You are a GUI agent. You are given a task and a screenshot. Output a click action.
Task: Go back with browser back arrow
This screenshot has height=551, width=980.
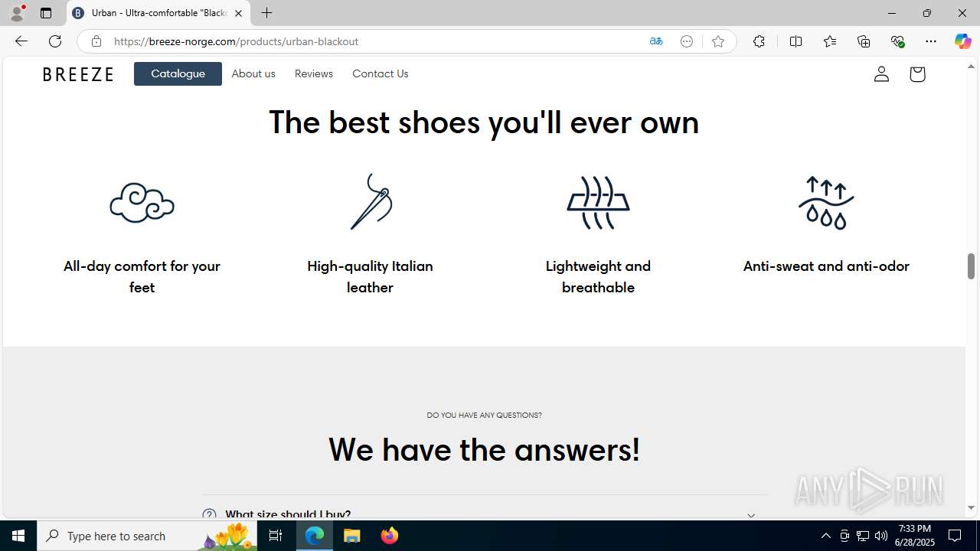click(x=21, y=41)
